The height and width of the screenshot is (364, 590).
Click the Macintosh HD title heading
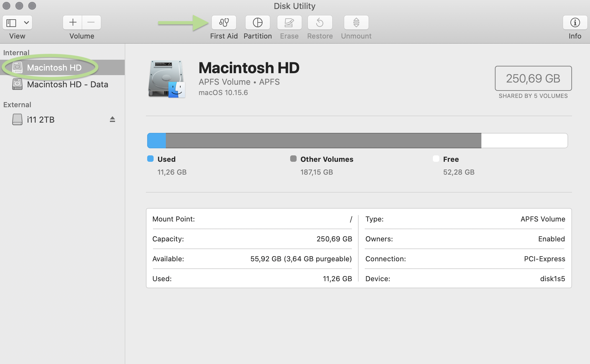[x=249, y=68]
